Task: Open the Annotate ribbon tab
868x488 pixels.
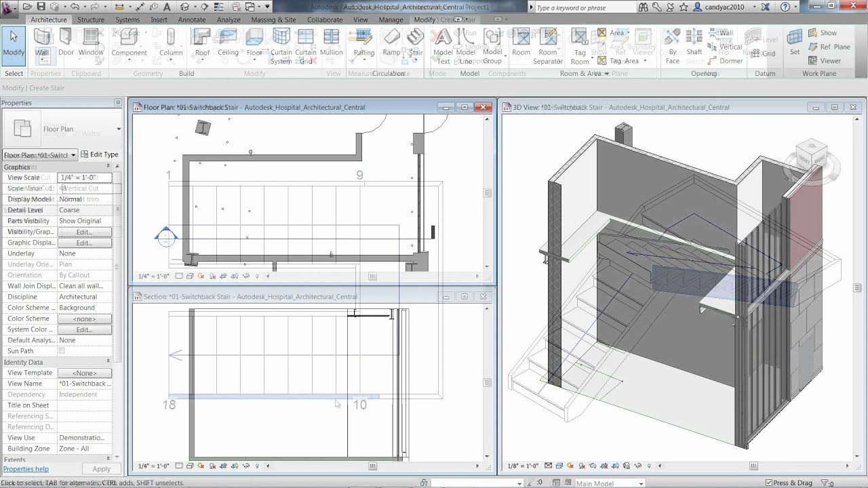Action: pos(192,20)
